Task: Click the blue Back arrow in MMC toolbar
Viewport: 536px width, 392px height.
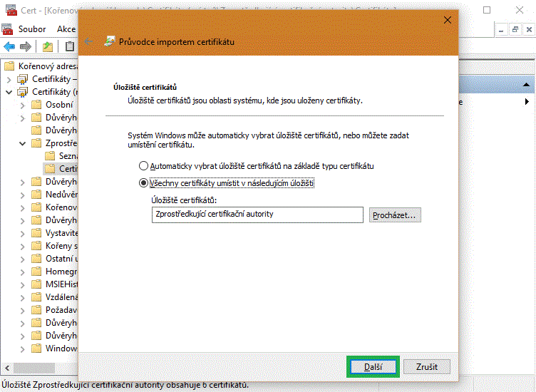Action: 9,47
